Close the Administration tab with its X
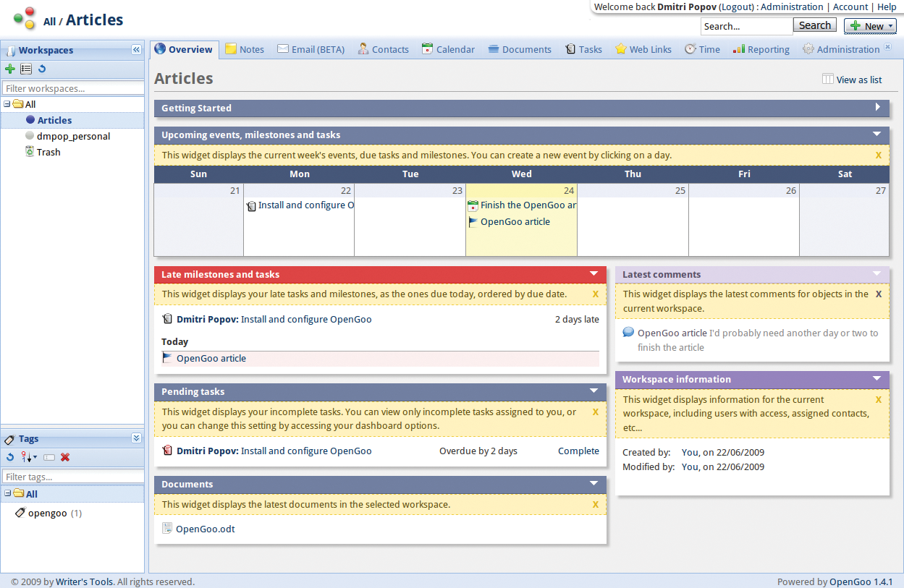 click(x=888, y=46)
